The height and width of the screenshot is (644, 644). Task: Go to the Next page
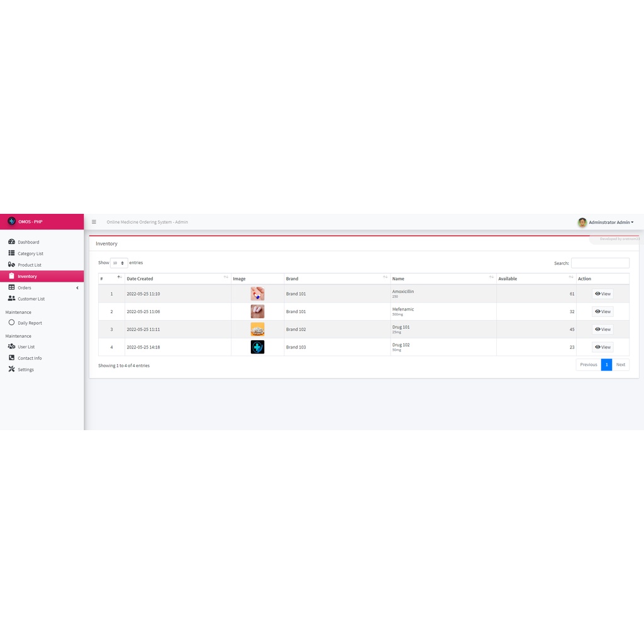[x=620, y=365]
